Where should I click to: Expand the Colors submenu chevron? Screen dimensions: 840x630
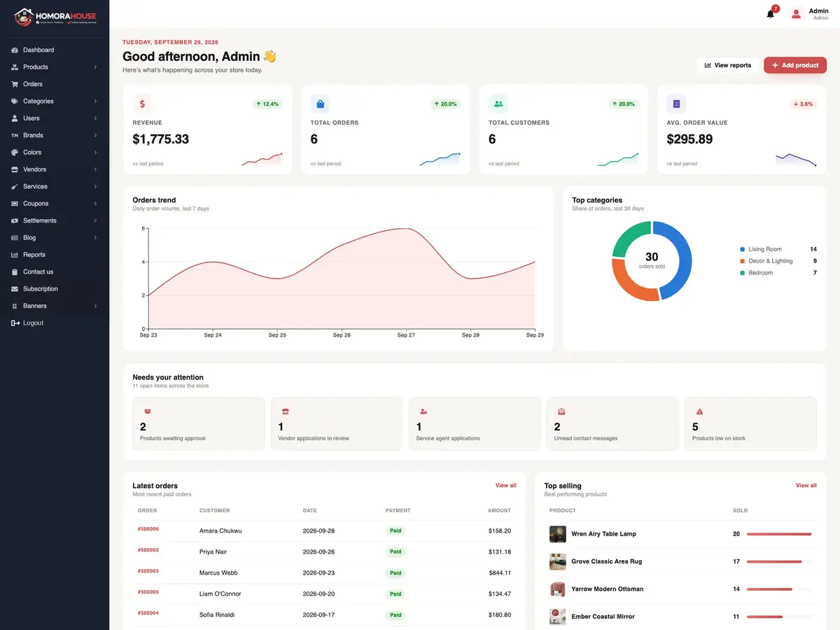click(x=95, y=153)
